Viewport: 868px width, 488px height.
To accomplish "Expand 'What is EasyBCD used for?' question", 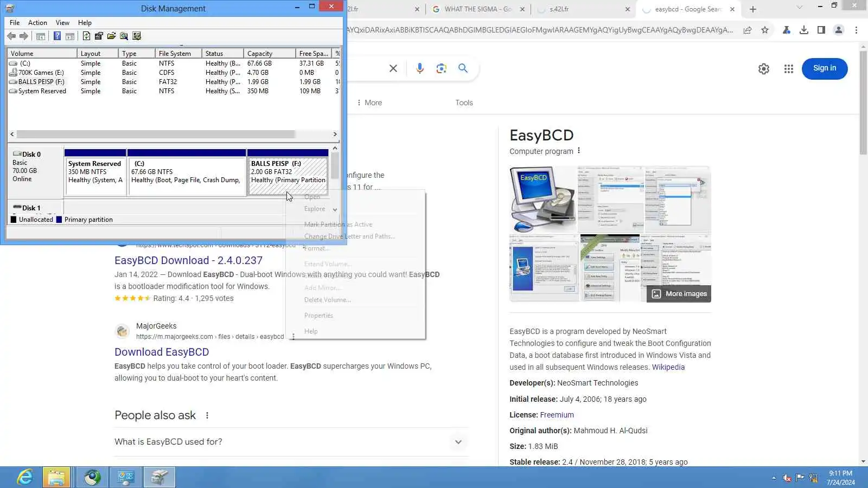I will (291, 442).
